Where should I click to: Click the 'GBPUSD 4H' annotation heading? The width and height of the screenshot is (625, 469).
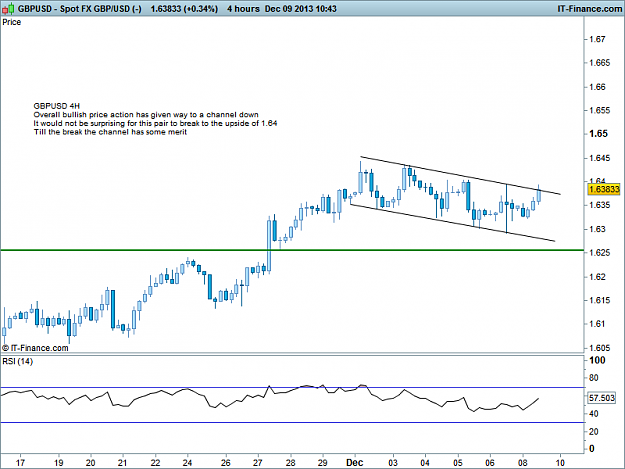pyautogui.click(x=57, y=106)
